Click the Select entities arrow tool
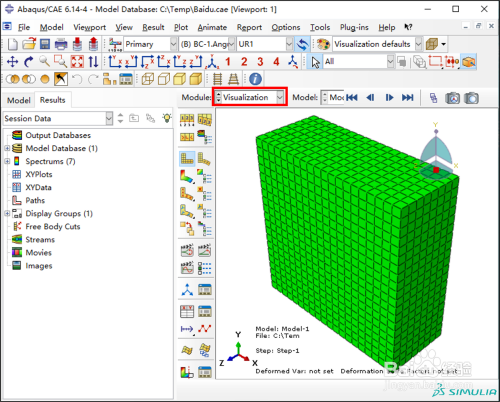Image resolution: width=500 pixels, height=402 pixels. tap(315, 62)
